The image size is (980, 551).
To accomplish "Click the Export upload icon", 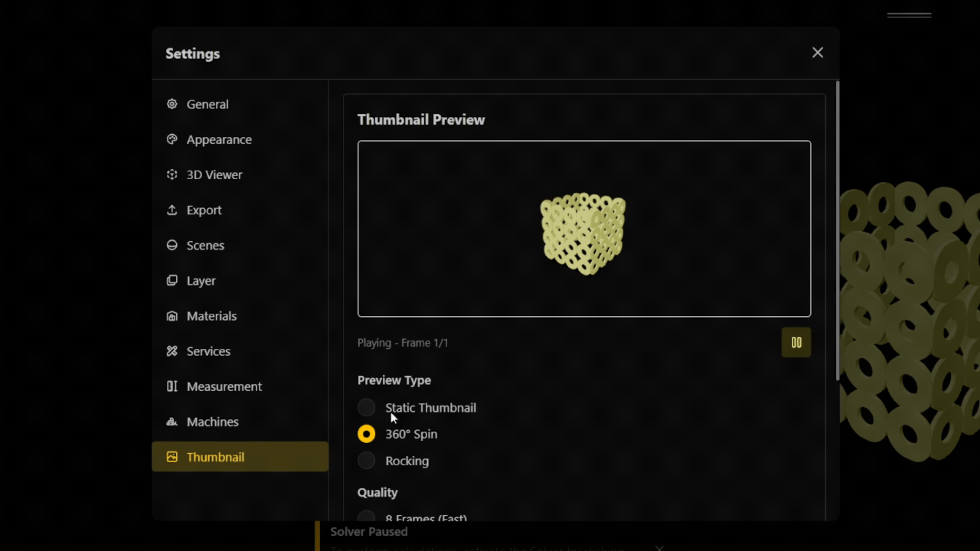I will pos(172,210).
